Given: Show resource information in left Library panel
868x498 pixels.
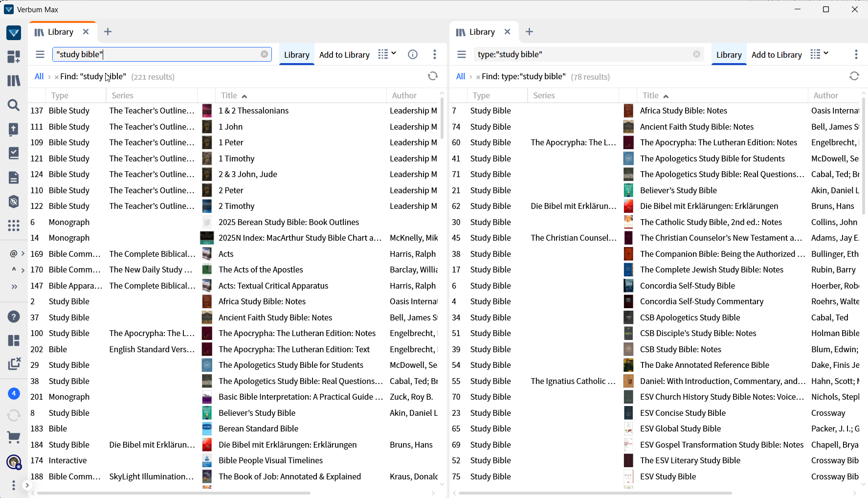Looking at the screenshot, I should [x=413, y=54].
